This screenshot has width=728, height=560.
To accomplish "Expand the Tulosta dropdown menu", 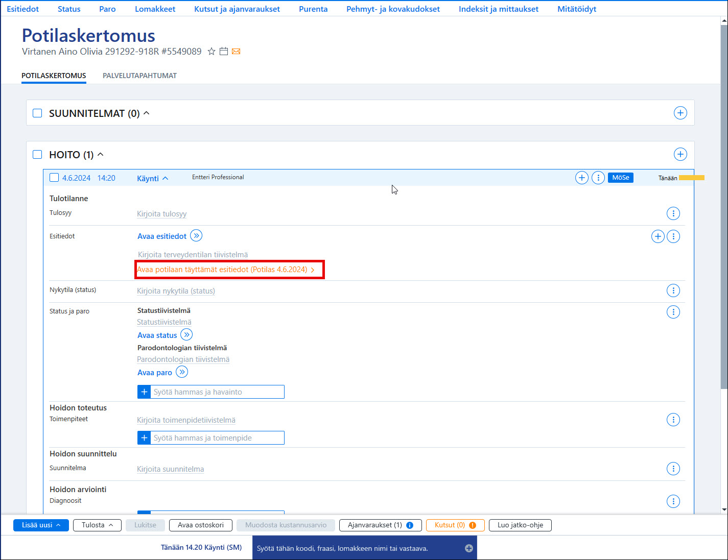I will pos(97,525).
